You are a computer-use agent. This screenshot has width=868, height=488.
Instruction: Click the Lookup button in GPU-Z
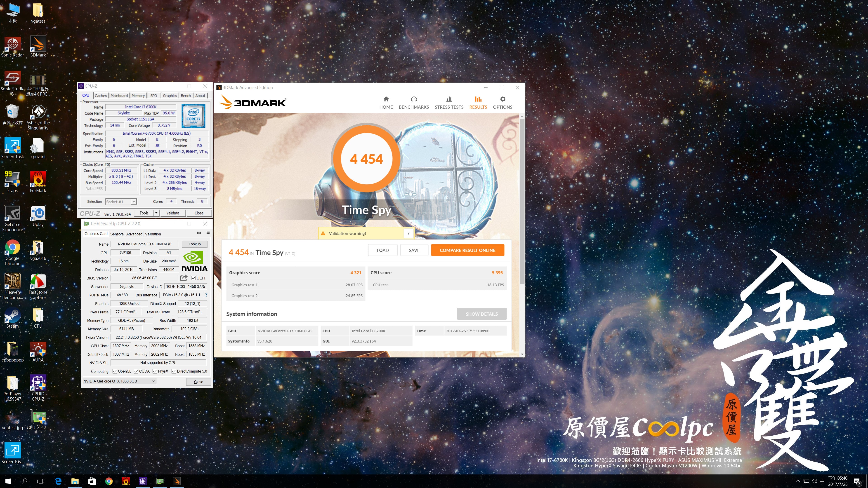pyautogui.click(x=194, y=244)
